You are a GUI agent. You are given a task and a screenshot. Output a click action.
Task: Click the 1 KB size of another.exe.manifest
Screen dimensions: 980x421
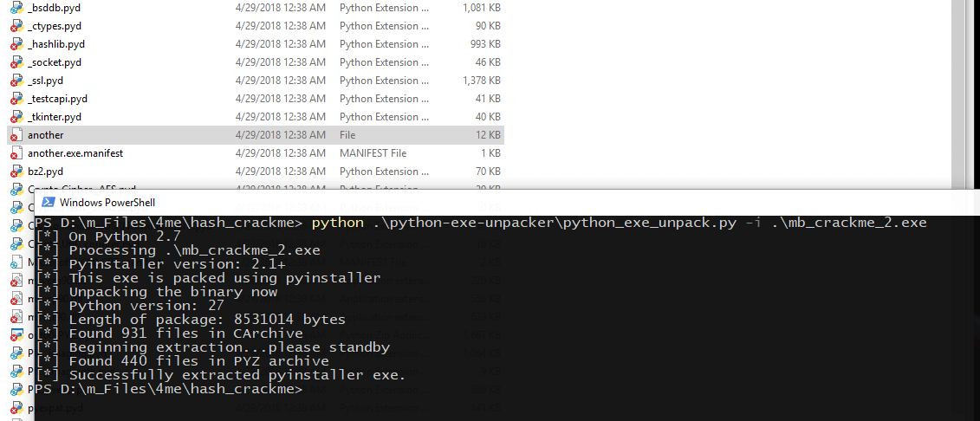coord(490,153)
